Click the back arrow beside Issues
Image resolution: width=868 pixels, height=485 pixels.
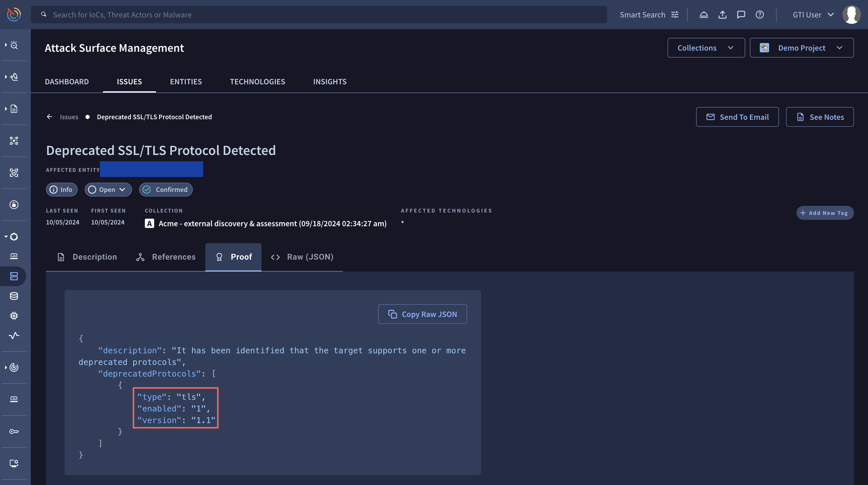(49, 117)
